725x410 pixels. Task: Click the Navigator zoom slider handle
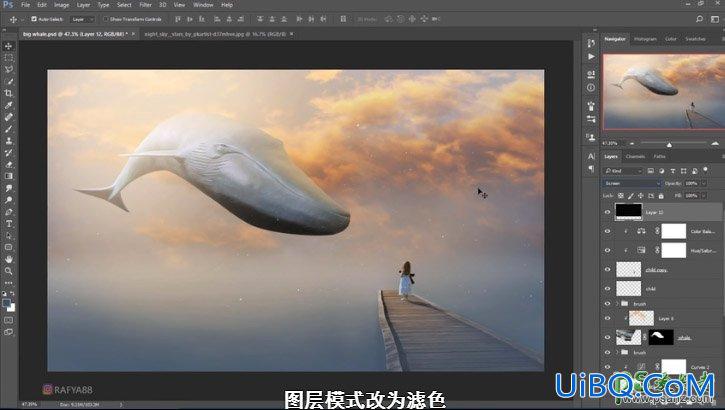coord(669,145)
